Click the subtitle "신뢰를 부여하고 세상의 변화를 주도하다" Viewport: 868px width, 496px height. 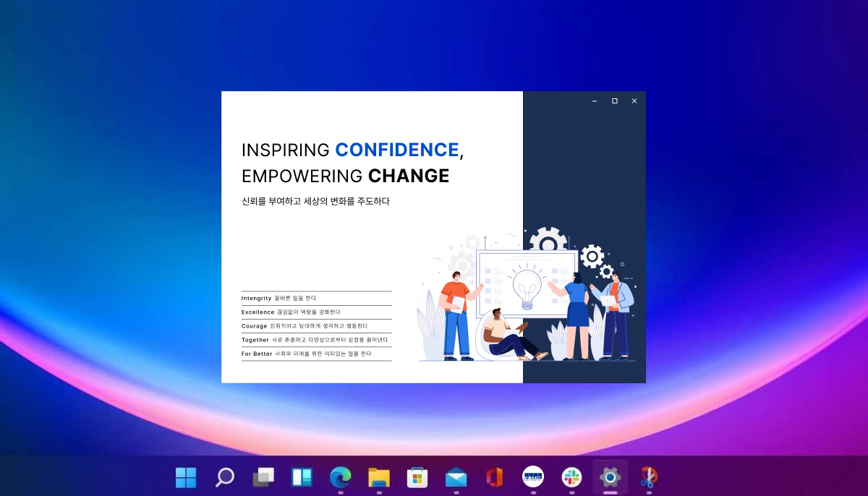315,202
